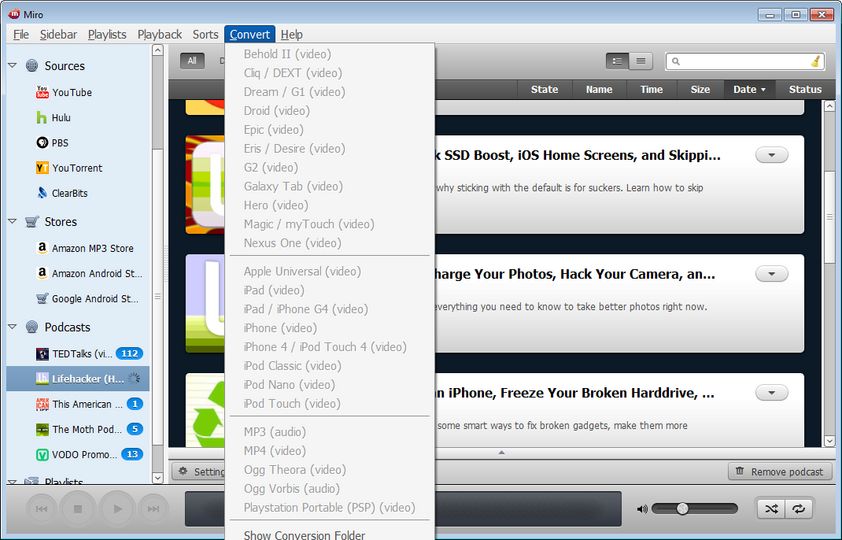This screenshot has width=842, height=540.
Task: Skip to next track
Action: pos(153,508)
